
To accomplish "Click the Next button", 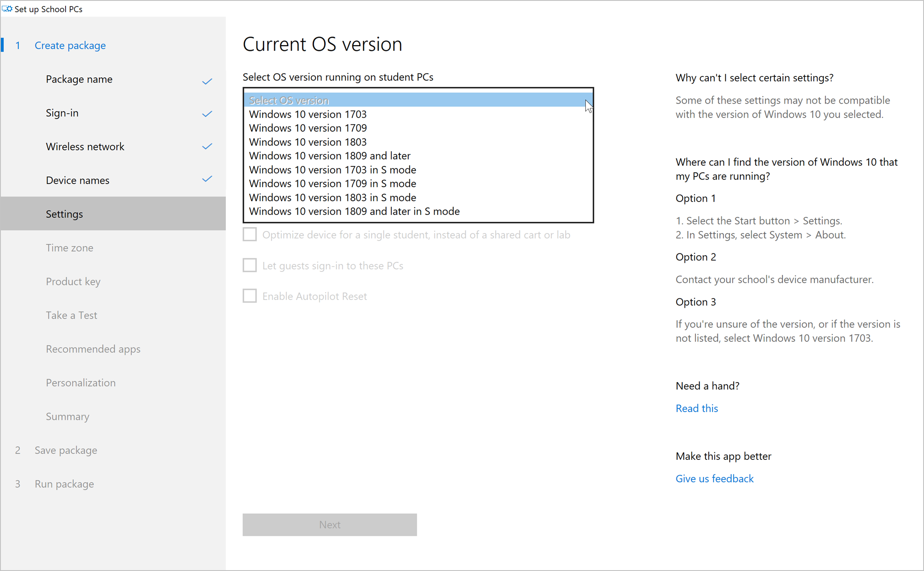I will [330, 525].
